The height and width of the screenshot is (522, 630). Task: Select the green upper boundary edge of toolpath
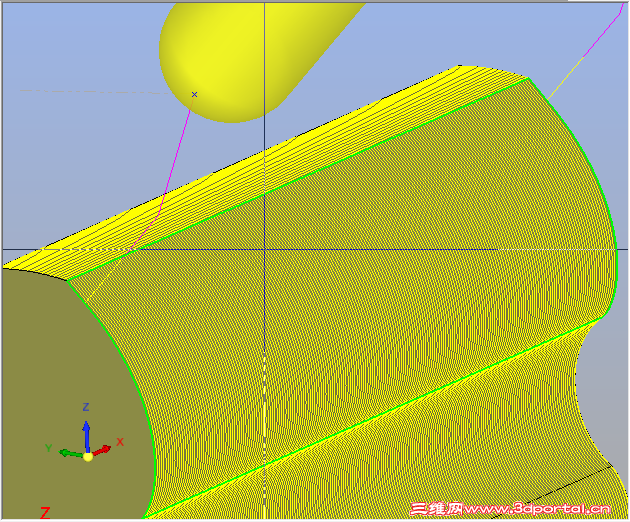click(297, 179)
